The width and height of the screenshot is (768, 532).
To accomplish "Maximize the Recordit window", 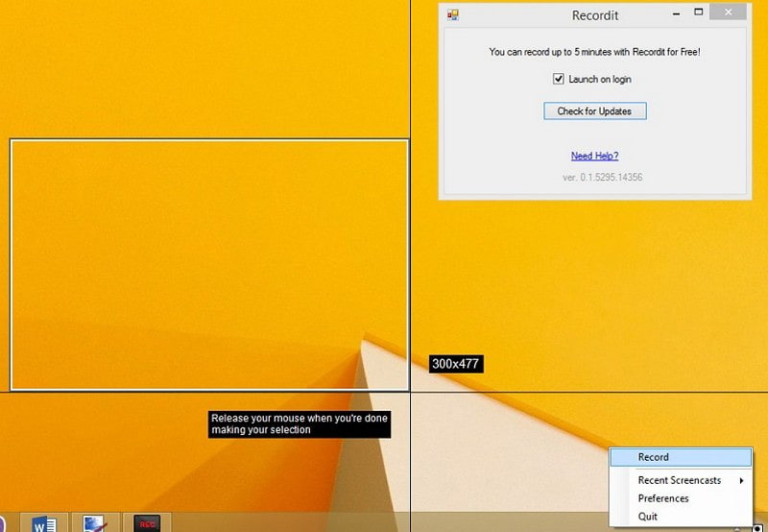I will click(x=699, y=12).
